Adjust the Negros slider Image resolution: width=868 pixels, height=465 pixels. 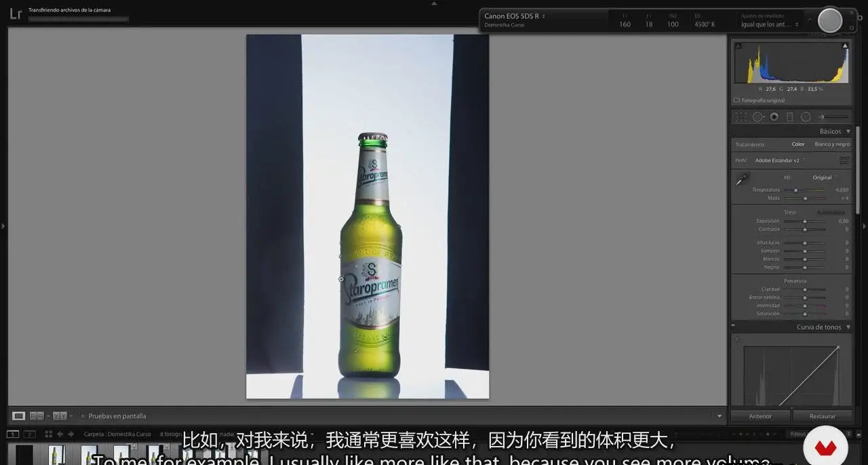[805, 267]
